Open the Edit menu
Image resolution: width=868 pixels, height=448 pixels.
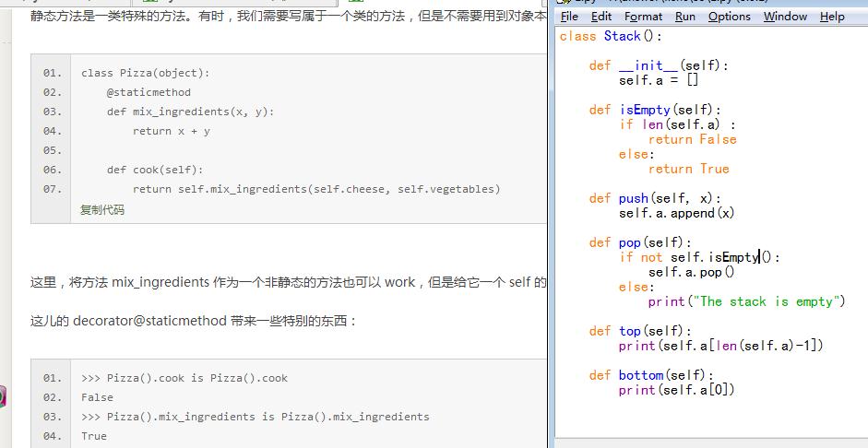pyautogui.click(x=601, y=17)
